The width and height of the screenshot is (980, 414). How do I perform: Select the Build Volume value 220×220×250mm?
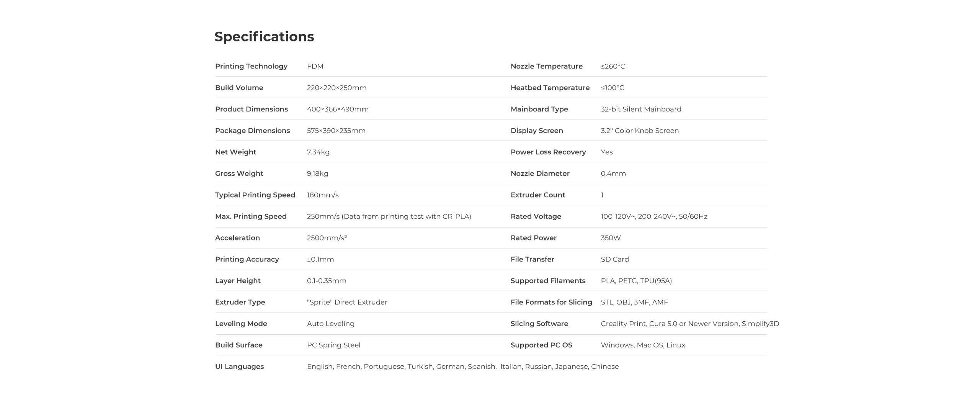[336, 88]
